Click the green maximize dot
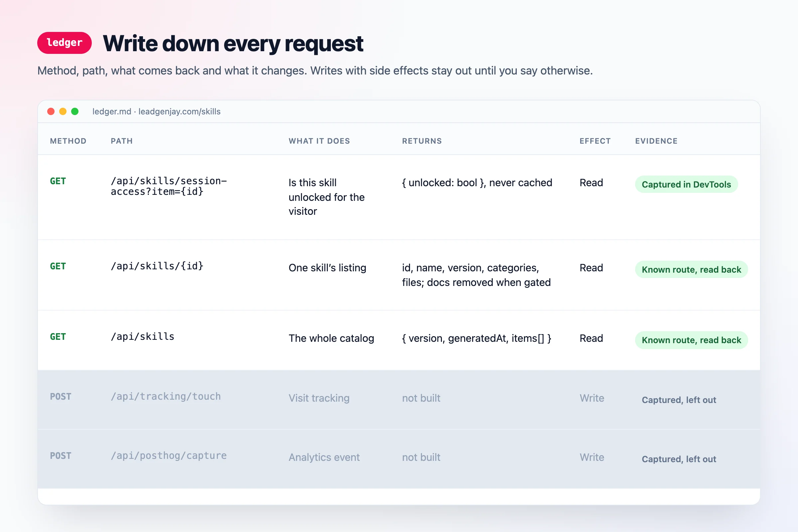The image size is (798, 532). pyautogui.click(x=75, y=112)
